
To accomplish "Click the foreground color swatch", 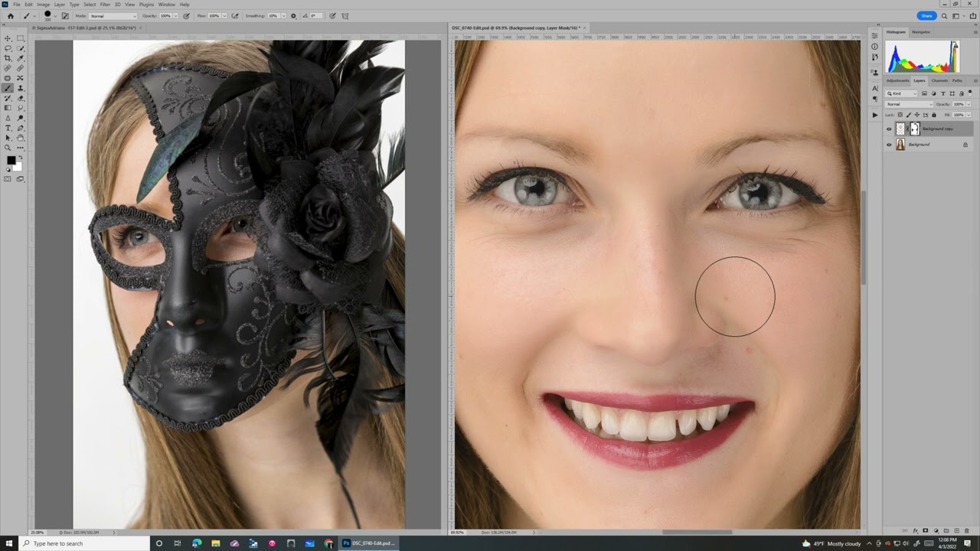I will click(11, 160).
